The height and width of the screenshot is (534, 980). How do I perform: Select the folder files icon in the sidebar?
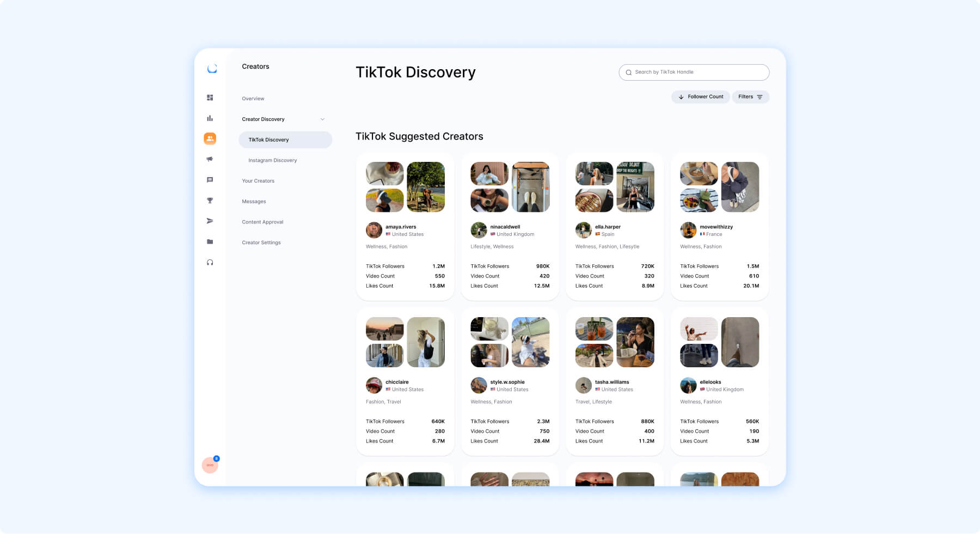point(210,241)
